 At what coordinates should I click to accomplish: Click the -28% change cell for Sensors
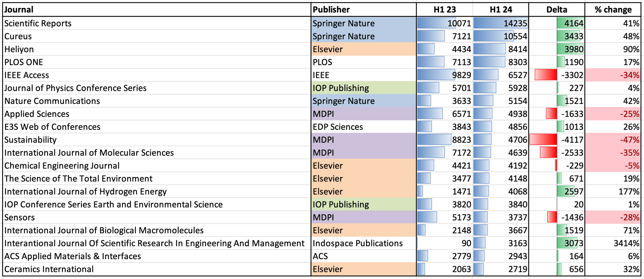613,217
